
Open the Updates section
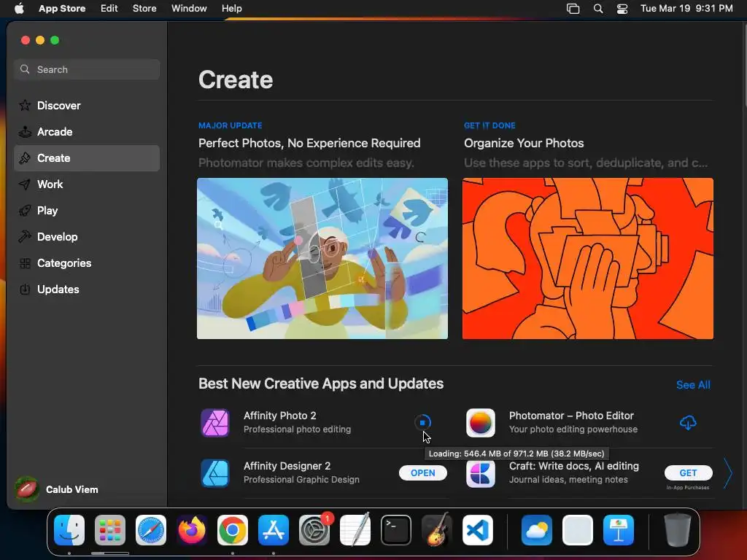[x=87, y=289]
